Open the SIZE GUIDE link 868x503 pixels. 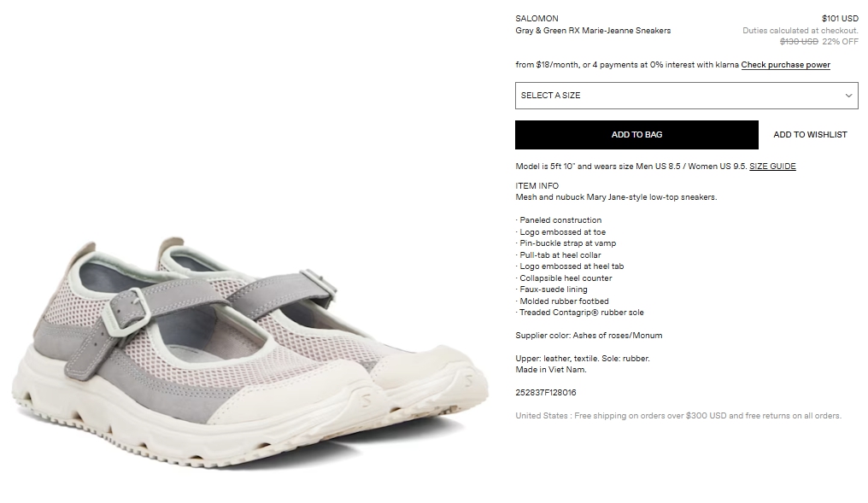(x=772, y=166)
